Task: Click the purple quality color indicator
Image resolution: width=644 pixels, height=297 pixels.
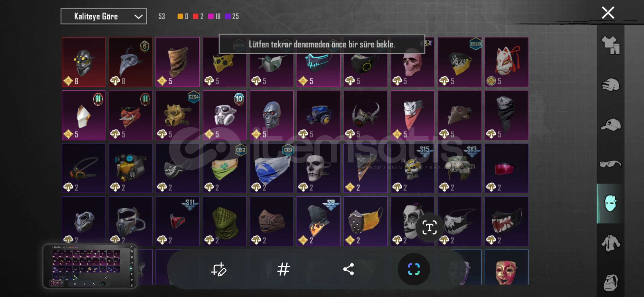Action: pos(228,16)
